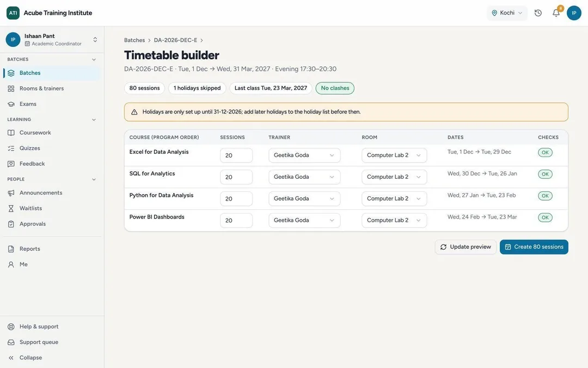This screenshot has height=368, width=588.
Task: Click 'Wed, 27 Jan → Tue, 23 Feb' dates
Action: pos(481,195)
